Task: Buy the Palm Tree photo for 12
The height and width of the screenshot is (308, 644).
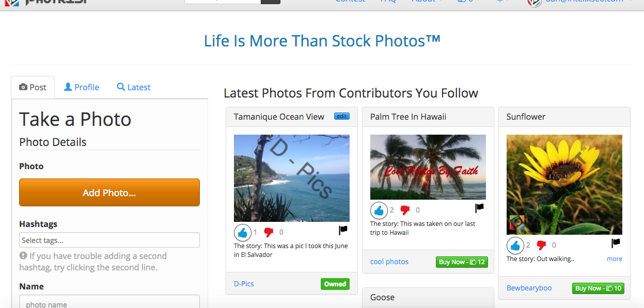Action: pos(462,262)
